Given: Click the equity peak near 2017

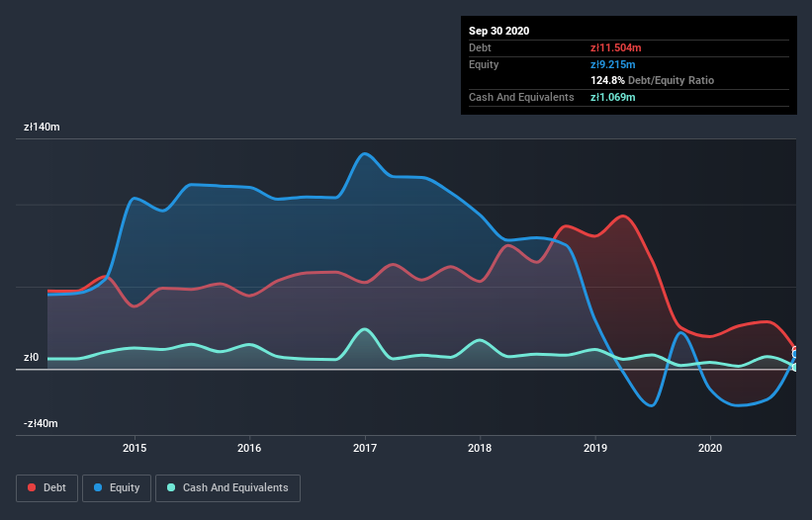Looking at the screenshot, I should pyautogui.click(x=365, y=153).
